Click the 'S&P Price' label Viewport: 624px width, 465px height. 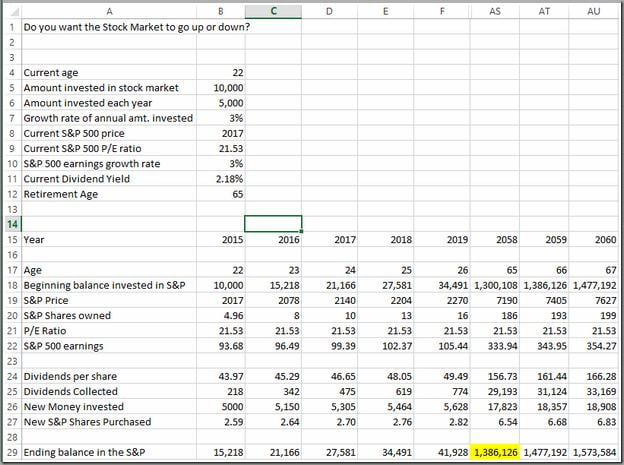(x=46, y=301)
